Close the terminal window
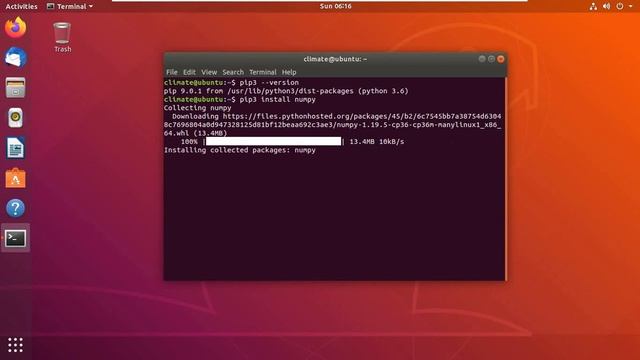The image size is (640, 360). click(501, 59)
